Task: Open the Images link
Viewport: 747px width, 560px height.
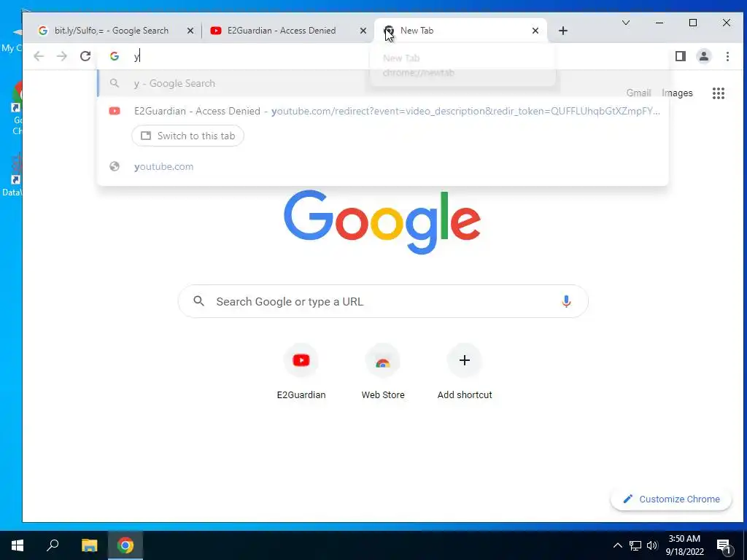Action: (677, 93)
